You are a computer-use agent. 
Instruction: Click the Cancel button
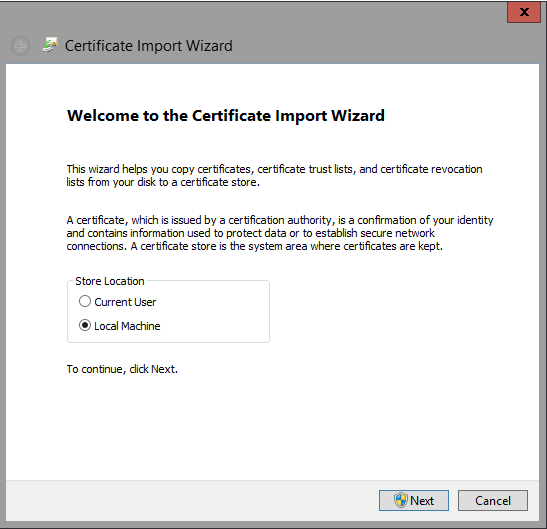pyautogui.click(x=493, y=500)
